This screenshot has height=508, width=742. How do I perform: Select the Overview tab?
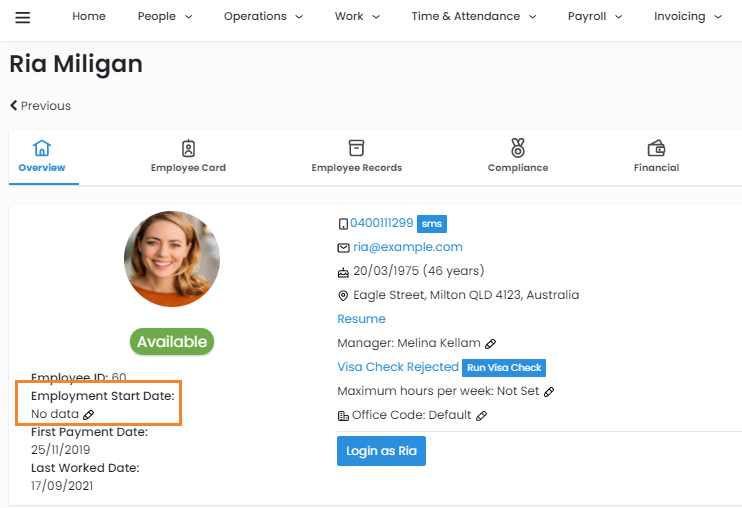42,156
